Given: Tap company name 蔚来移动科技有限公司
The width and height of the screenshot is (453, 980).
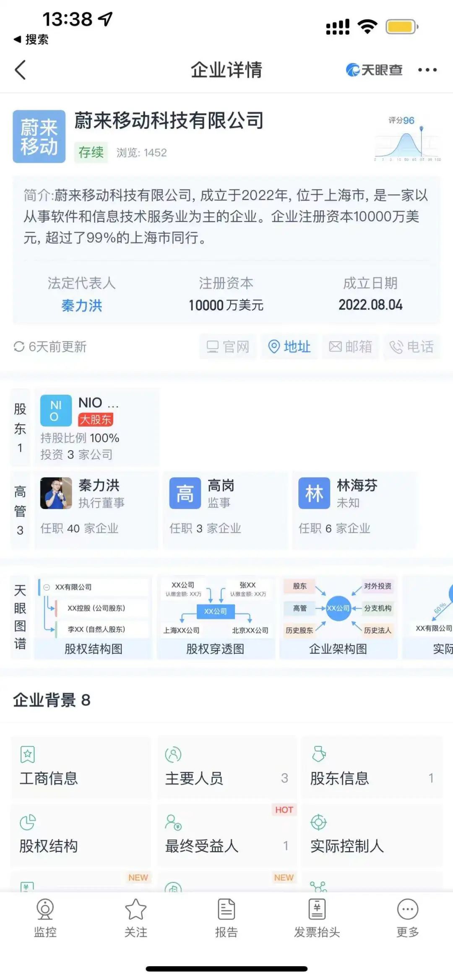Looking at the screenshot, I should click(169, 121).
